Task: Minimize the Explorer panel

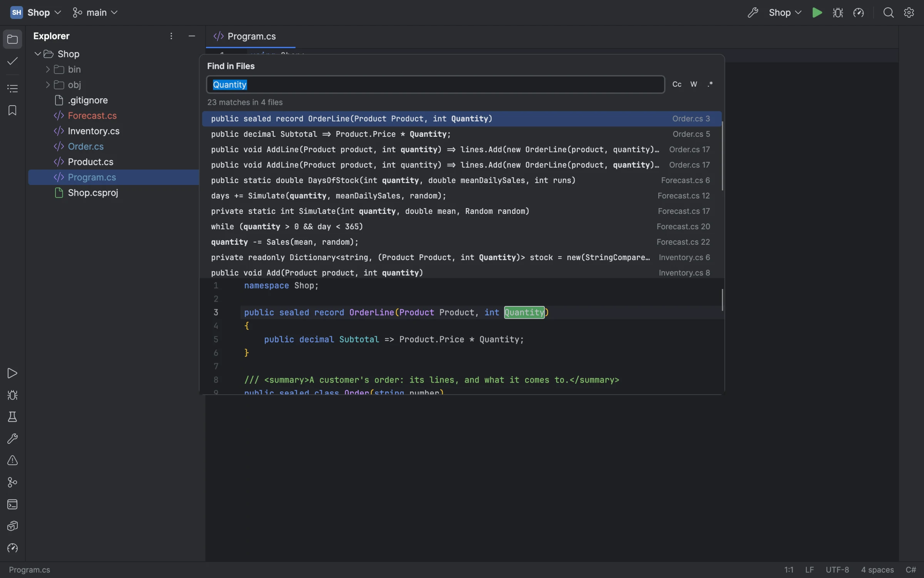Action: tap(192, 36)
